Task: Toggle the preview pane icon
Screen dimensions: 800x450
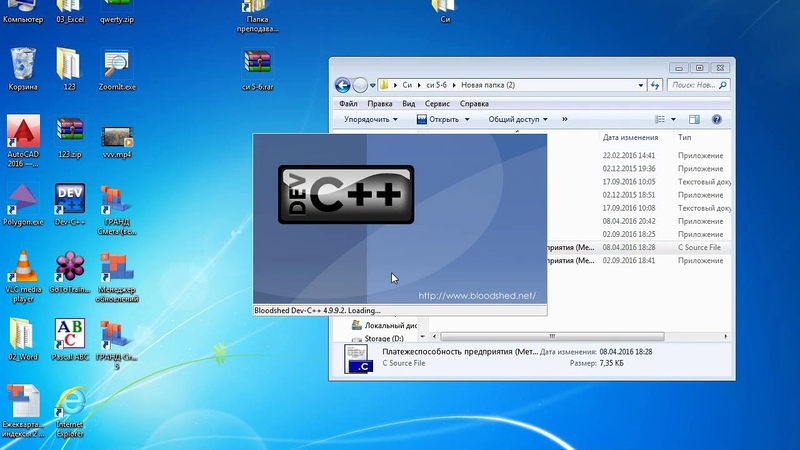Action: point(694,119)
